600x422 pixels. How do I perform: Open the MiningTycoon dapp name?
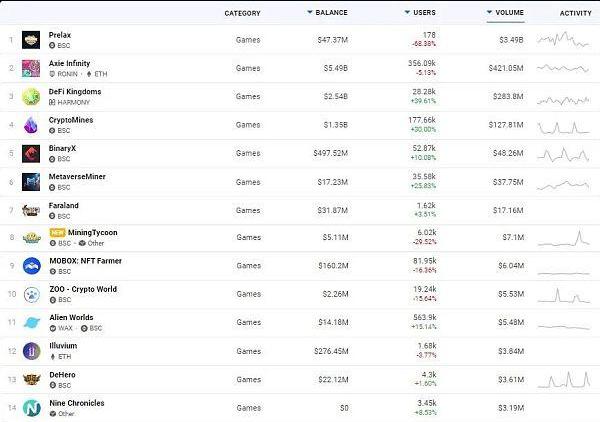(x=93, y=232)
